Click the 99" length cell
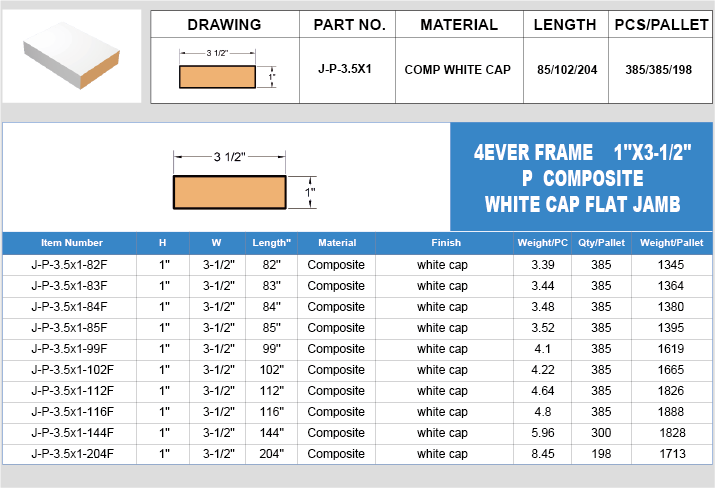 pyautogui.click(x=271, y=348)
